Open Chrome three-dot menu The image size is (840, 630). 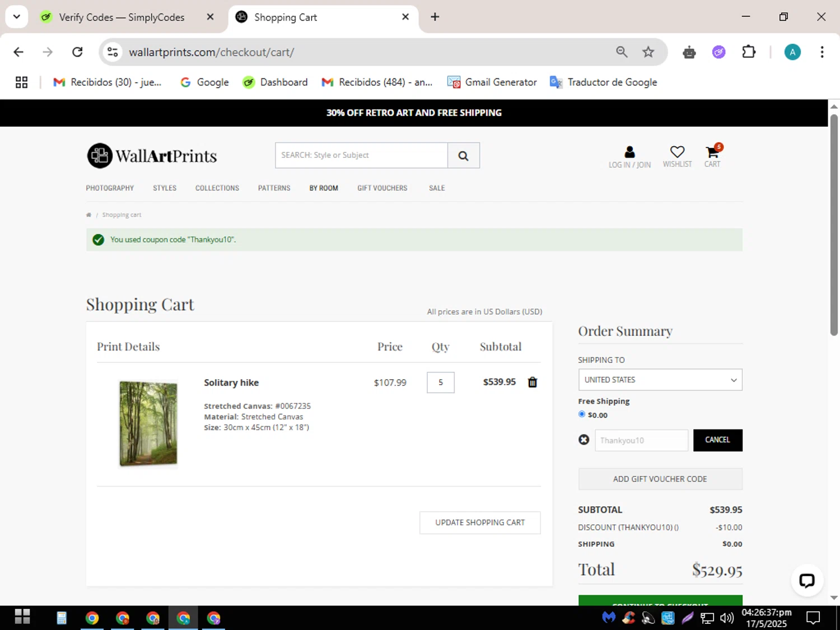[822, 52]
